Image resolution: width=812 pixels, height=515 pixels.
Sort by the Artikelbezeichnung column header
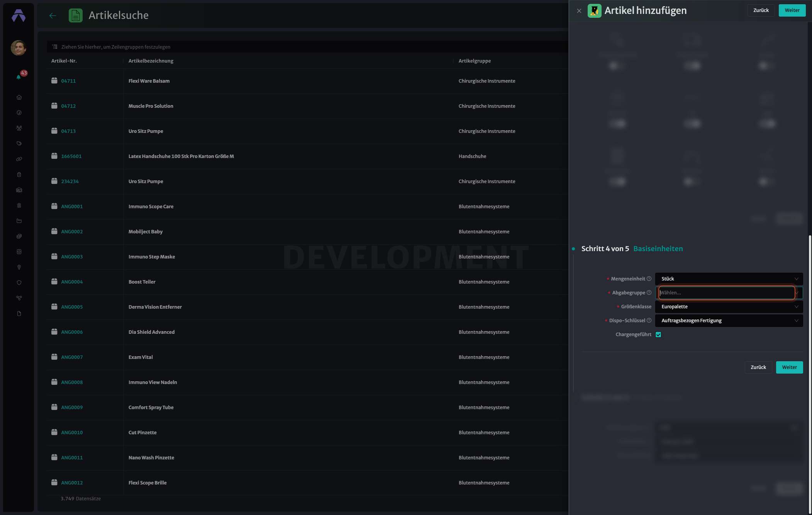coord(151,61)
